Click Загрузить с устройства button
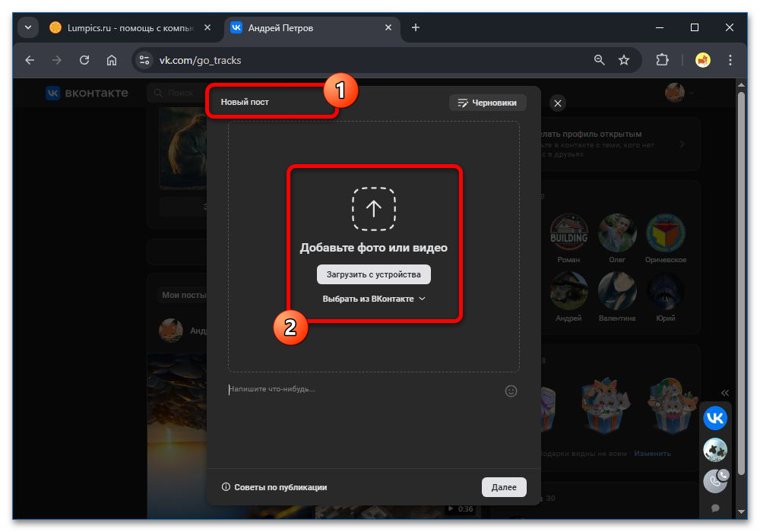The width and height of the screenshot is (760, 532). [374, 274]
